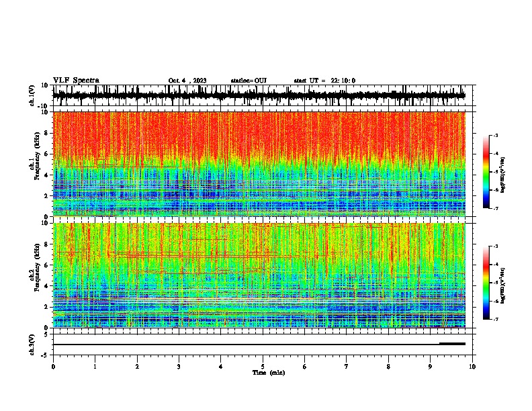Screen dimensions: 532x411
Task: Click the ch.2 colorbar log(PSD) label
Action: tap(502, 285)
